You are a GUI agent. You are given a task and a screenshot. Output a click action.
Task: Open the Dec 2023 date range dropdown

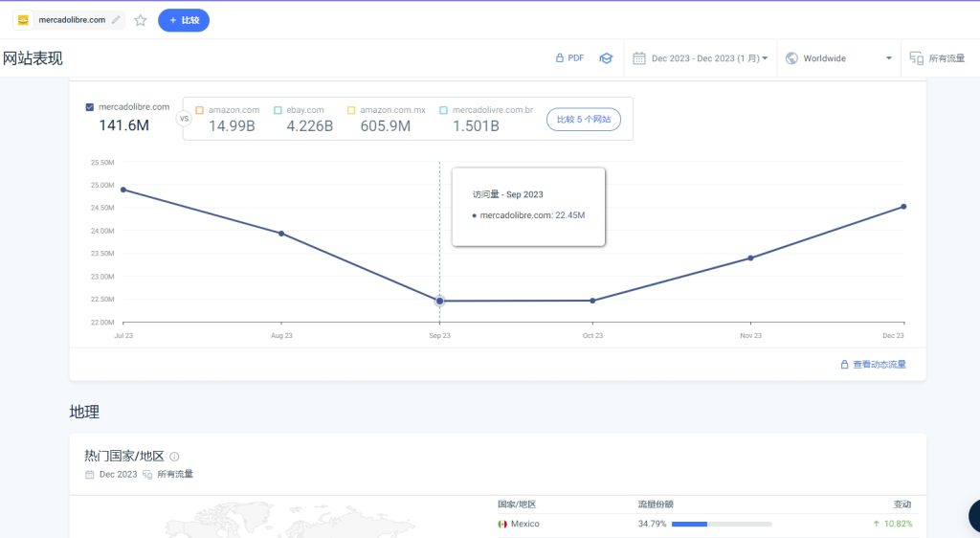click(x=700, y=58)
